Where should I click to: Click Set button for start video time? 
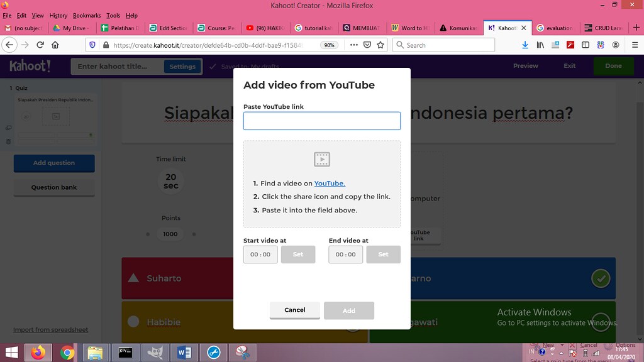[298, 255]
